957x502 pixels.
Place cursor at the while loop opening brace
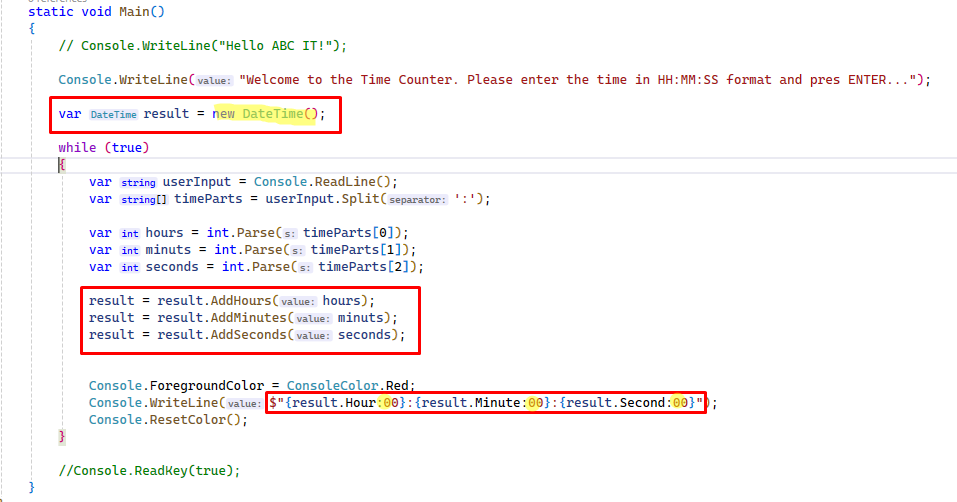pos(62,164)
